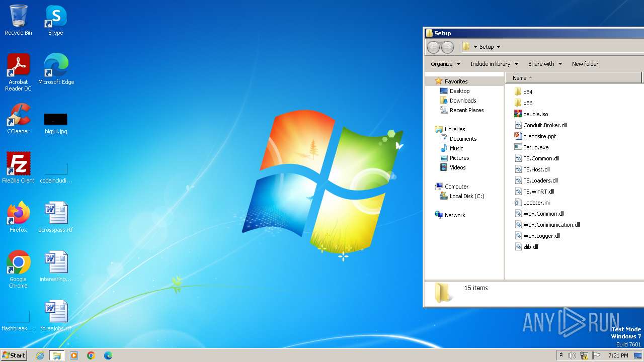The height and width of the screenshot is (362, 644).
Task: Select the Setup.exe file
Action: [x=536, y=147]
